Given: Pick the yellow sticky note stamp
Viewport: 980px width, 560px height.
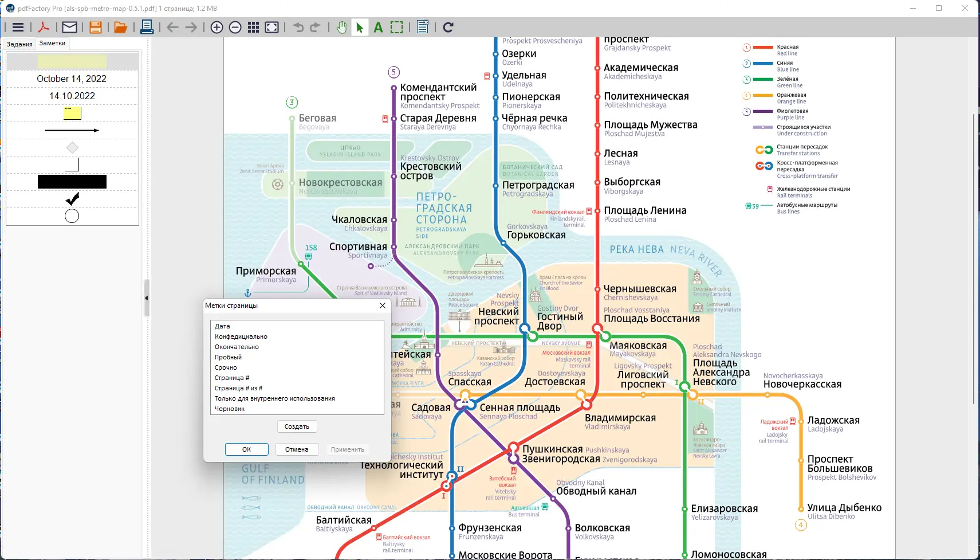Looking at the screenshot, I should 72,113.
